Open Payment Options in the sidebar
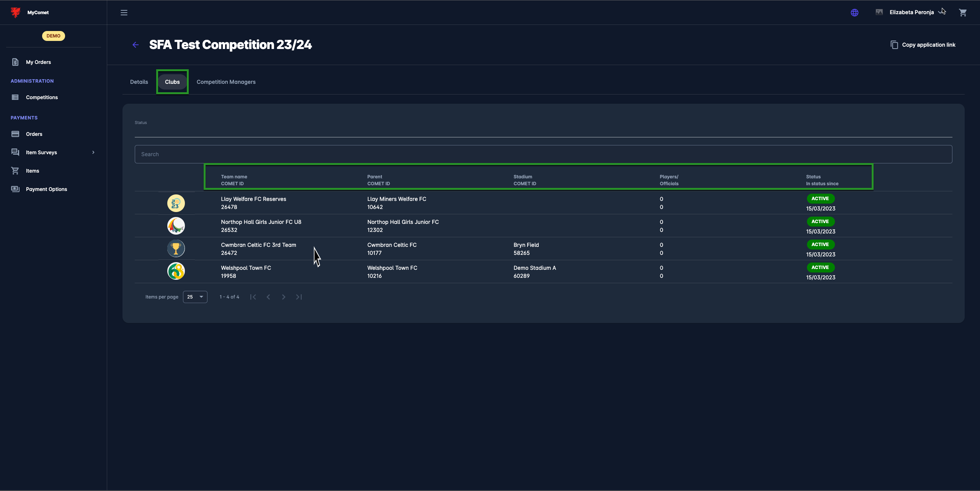980x491 pixels. tap(46, 189)
